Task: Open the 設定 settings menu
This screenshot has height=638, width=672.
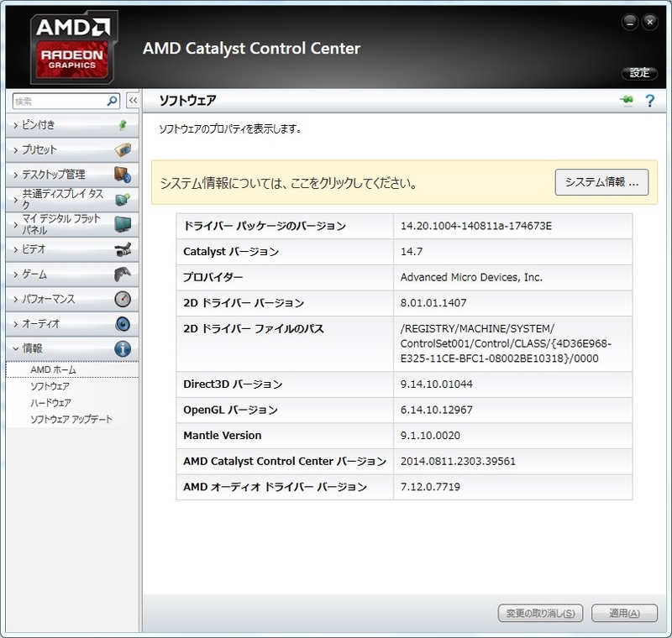Action: (x=639, y=73)
